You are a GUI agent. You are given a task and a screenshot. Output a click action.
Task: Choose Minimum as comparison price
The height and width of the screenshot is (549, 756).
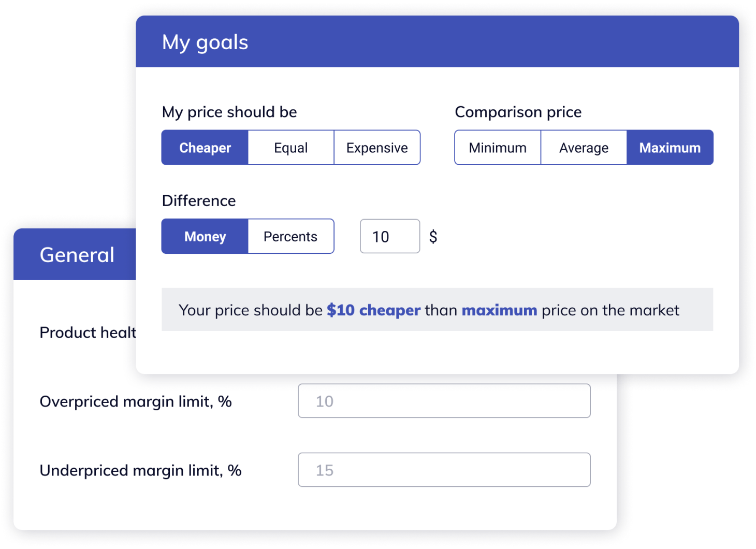497,148
